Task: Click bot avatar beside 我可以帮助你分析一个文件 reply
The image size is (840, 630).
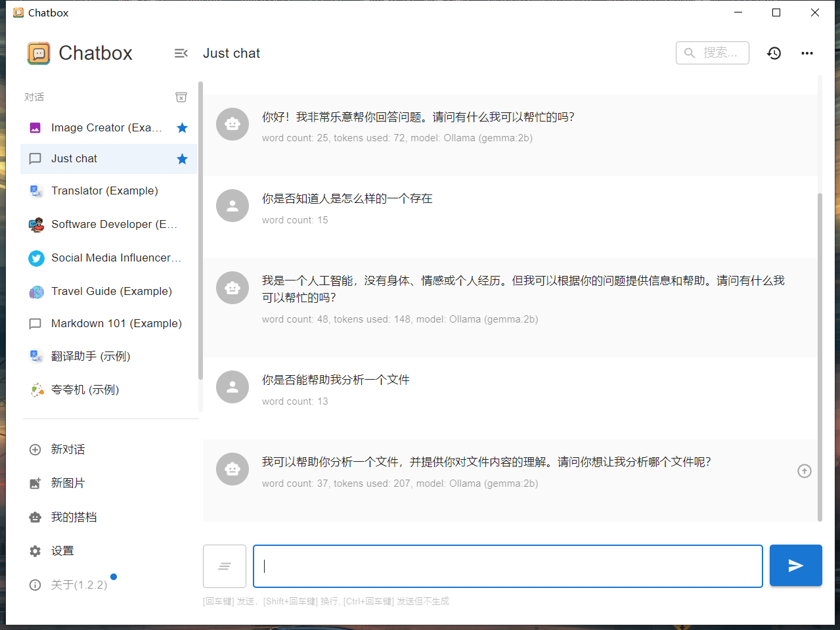Action: [x=232, y=469]
